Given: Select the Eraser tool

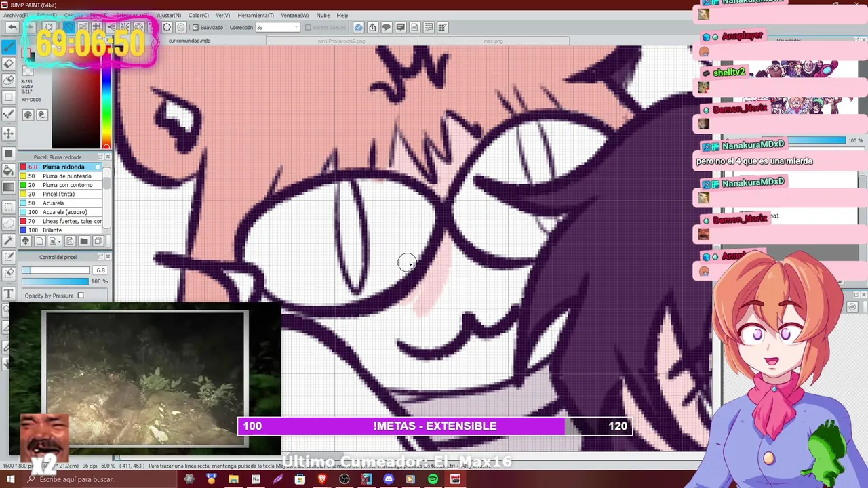Looking at the screenshot, I should coord(9,64).
